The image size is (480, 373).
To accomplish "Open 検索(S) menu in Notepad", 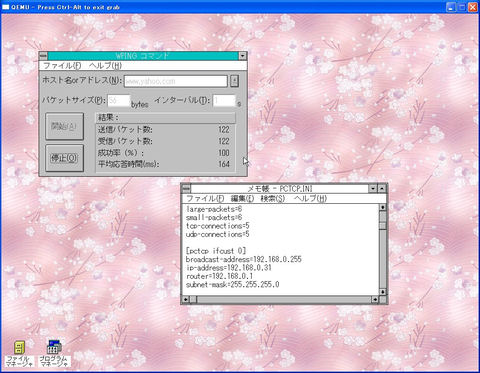I will pos(273,198).
